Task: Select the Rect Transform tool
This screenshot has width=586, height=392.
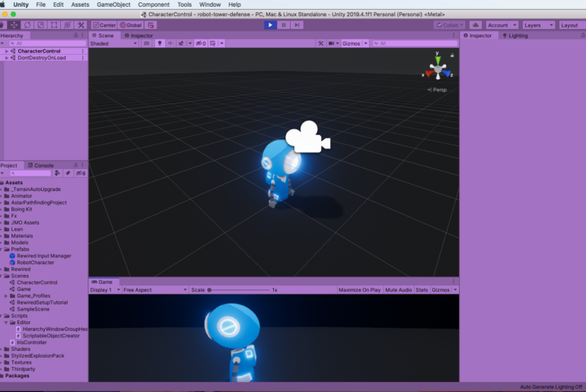Action: click(x=53, y=25)
